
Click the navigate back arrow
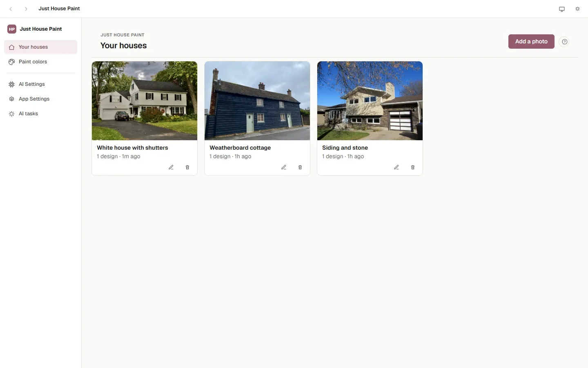point(11,9)
